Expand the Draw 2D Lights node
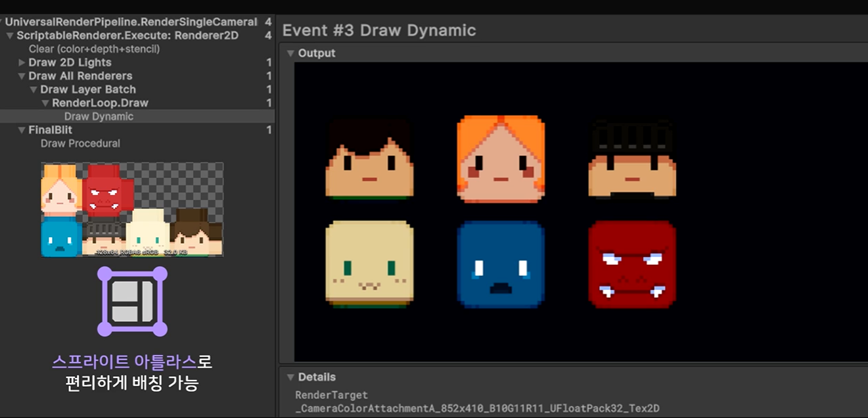The image size is (868, 418). [x=22, y=62]
